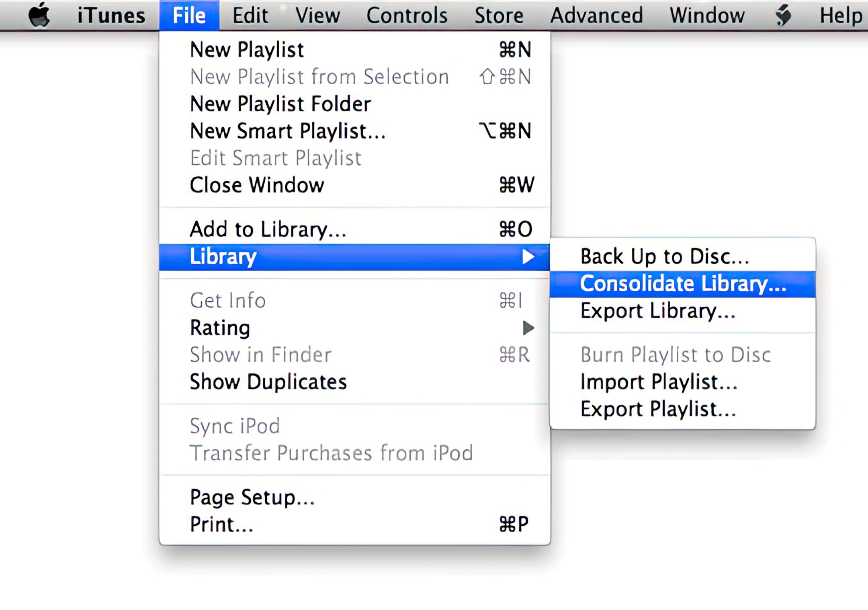Choose Consolidate Library… from the submenu

[x=682, y=284]
